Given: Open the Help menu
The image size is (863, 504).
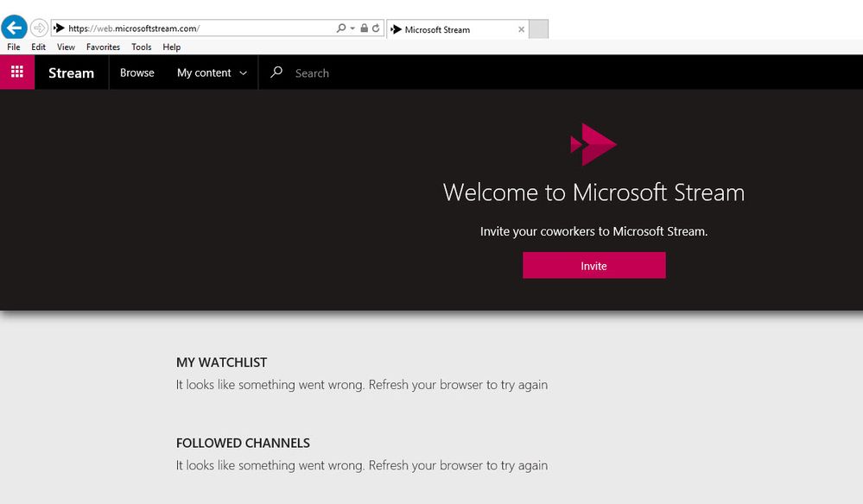Looking at the screenshot, I should pos(172,47).
